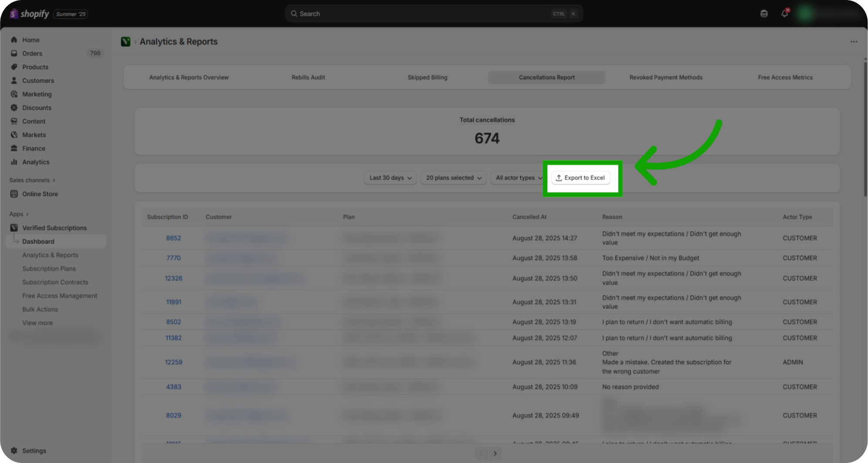The width and height of the screenshot is (868, 463).
Task: Open Free Access Management in sidebar
Action: pos(60,296)
